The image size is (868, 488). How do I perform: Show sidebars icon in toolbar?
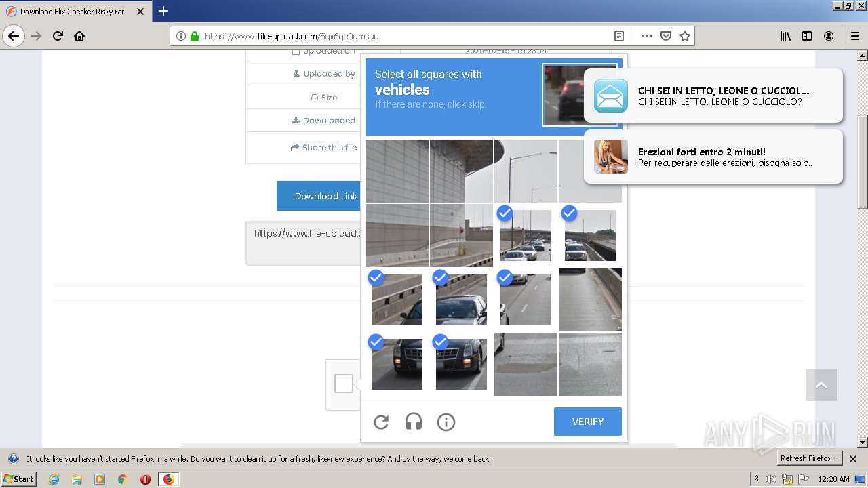click(x=807, y=36)
